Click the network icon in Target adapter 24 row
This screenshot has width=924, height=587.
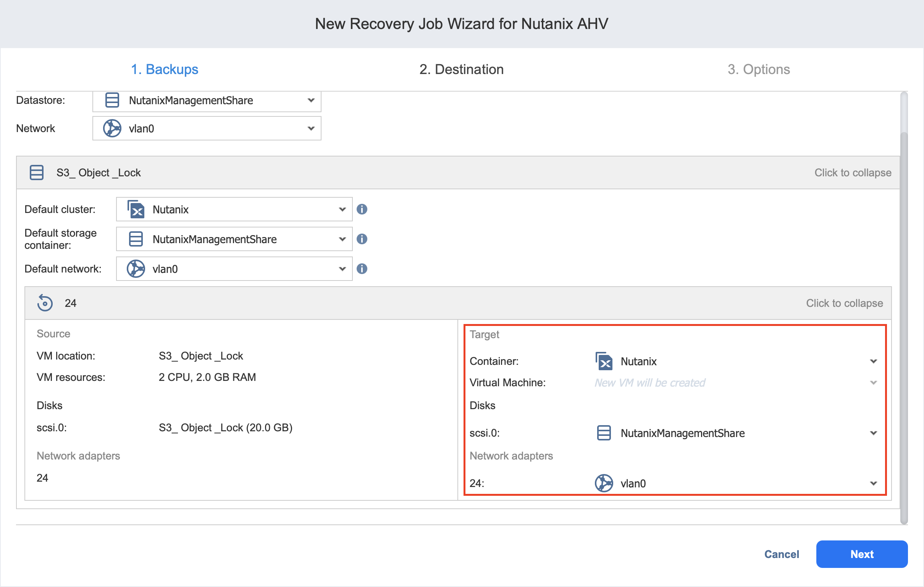[x=604, y=483]
